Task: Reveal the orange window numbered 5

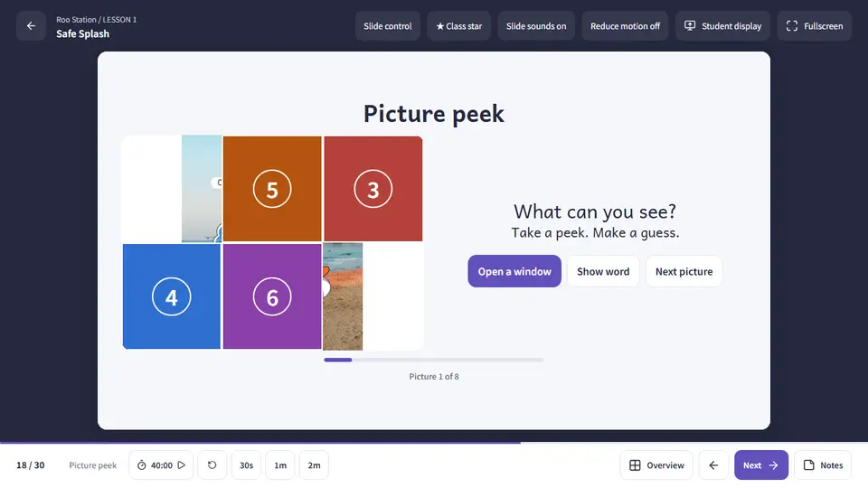Action: [x=272, y=189]
